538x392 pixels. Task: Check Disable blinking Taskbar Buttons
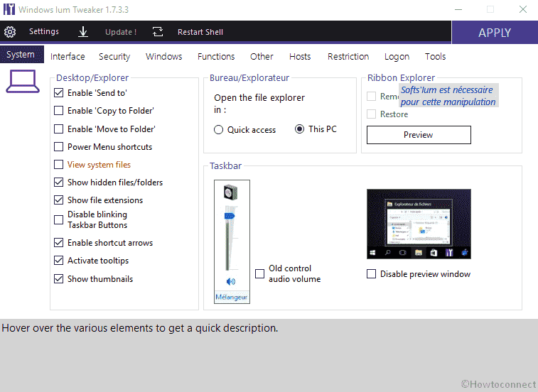coord(59,220)
